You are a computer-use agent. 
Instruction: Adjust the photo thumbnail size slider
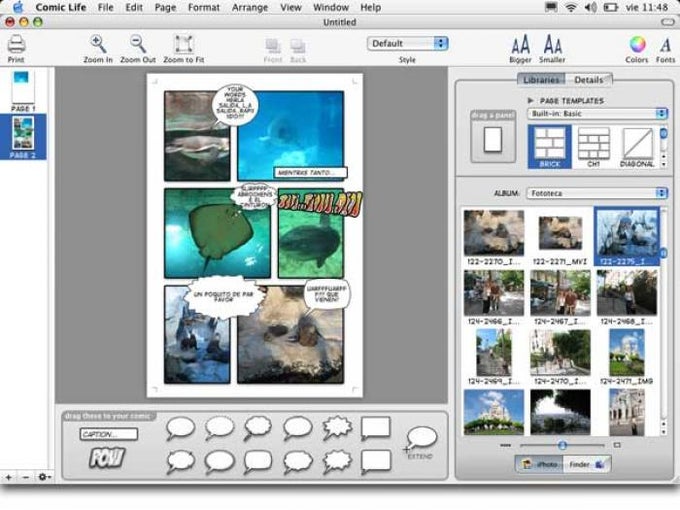pyautogui.click(x=562, y=445)
